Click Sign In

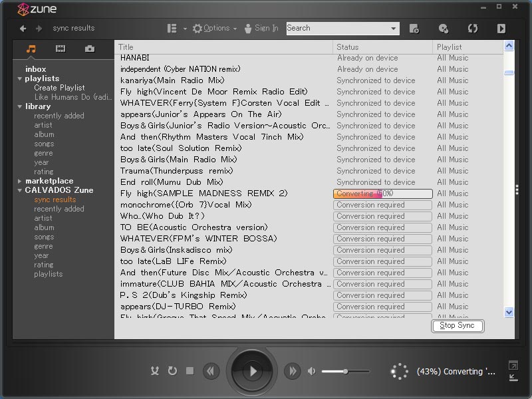pyautogui.click(x=261, y=28)
